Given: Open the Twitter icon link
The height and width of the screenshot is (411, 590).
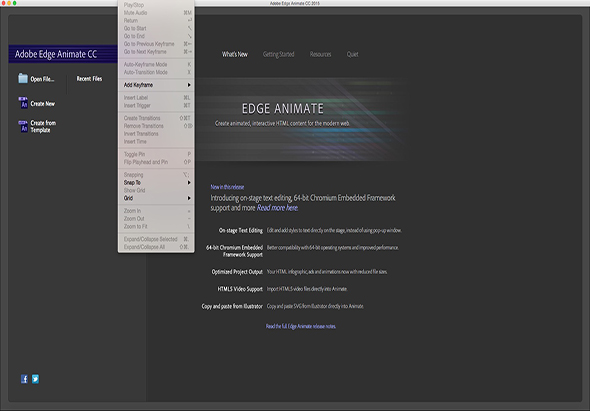Looking at the screenshot, I should pyautogui.click(x=35, y=379).
